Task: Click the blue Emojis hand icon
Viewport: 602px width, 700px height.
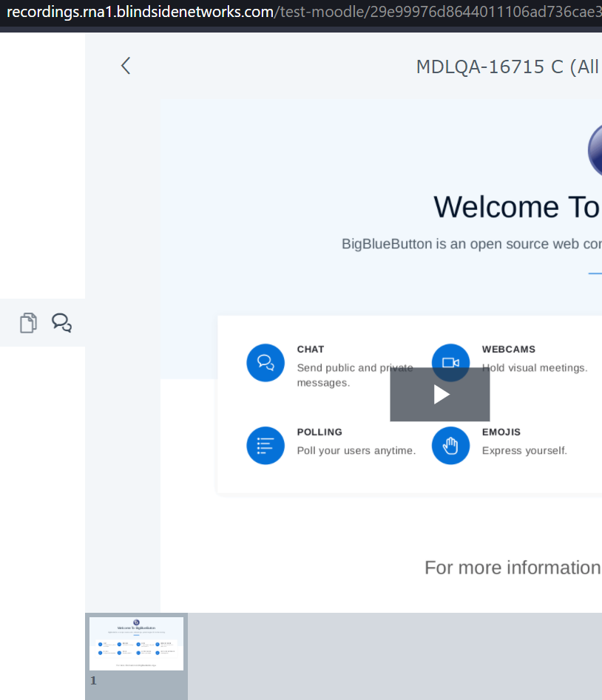Action: point(450,446)
